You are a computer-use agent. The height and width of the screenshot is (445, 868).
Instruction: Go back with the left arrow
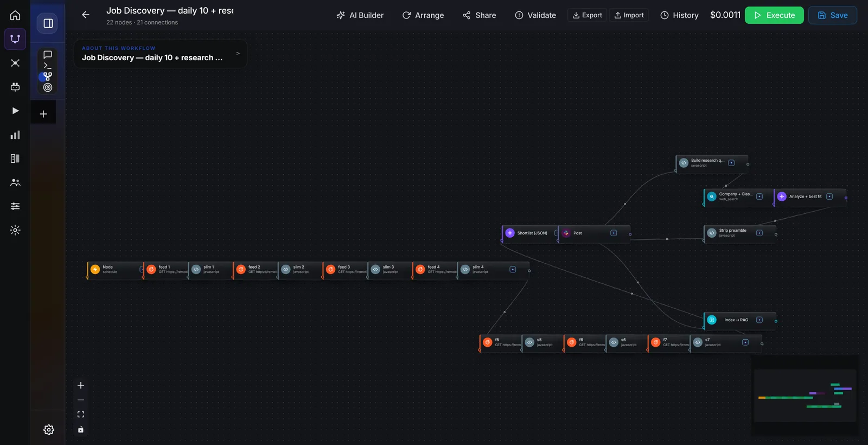coord(86,15)
